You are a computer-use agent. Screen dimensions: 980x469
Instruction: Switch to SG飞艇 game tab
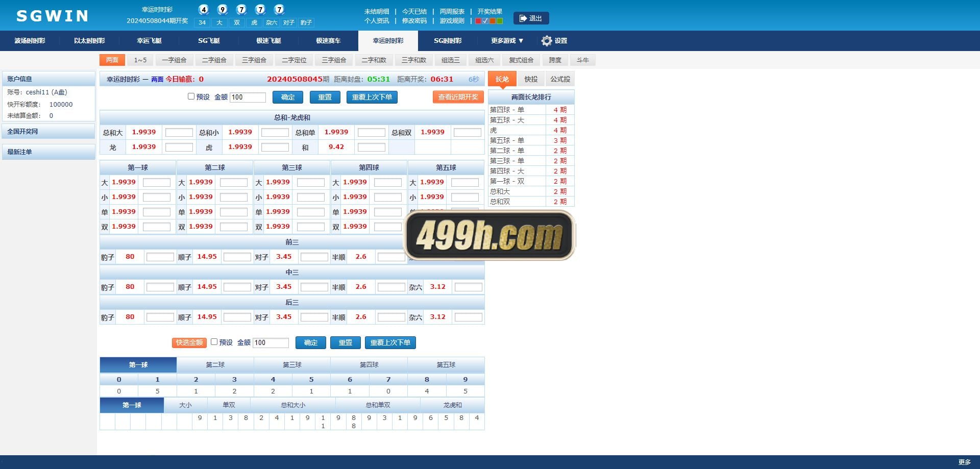(x=209, y=41)
